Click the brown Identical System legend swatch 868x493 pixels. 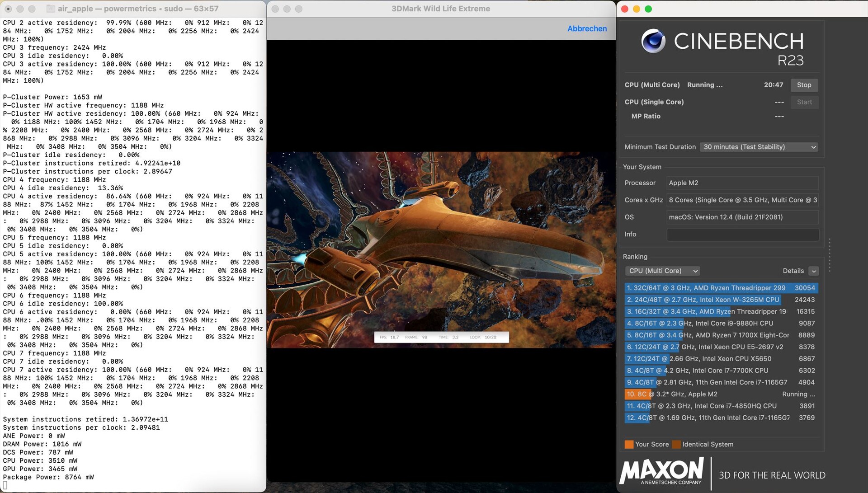(676, 444)
